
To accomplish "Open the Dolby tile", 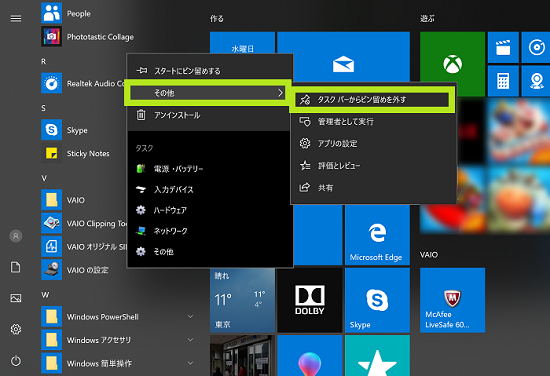I will point(310,300).
